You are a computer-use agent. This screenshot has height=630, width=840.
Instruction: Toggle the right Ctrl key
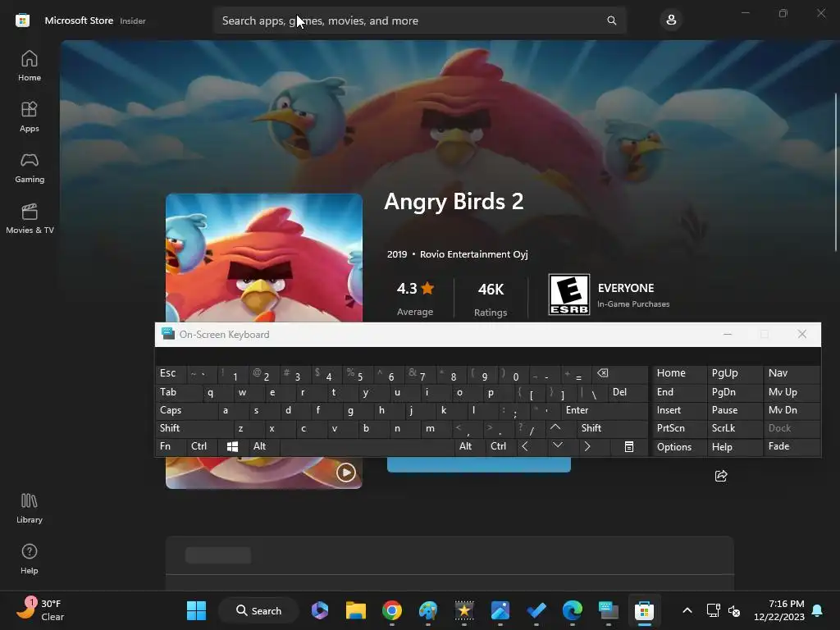501,446
